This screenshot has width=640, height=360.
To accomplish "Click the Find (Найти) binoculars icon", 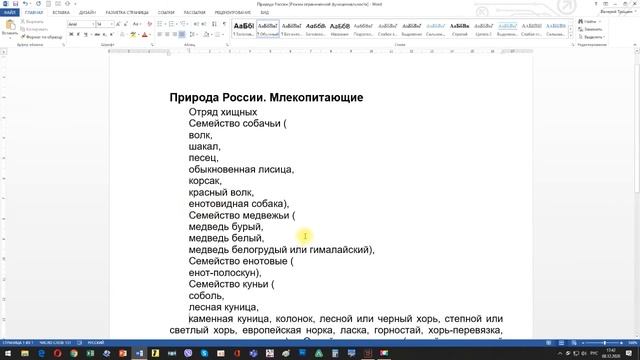I will pos(581,21).
